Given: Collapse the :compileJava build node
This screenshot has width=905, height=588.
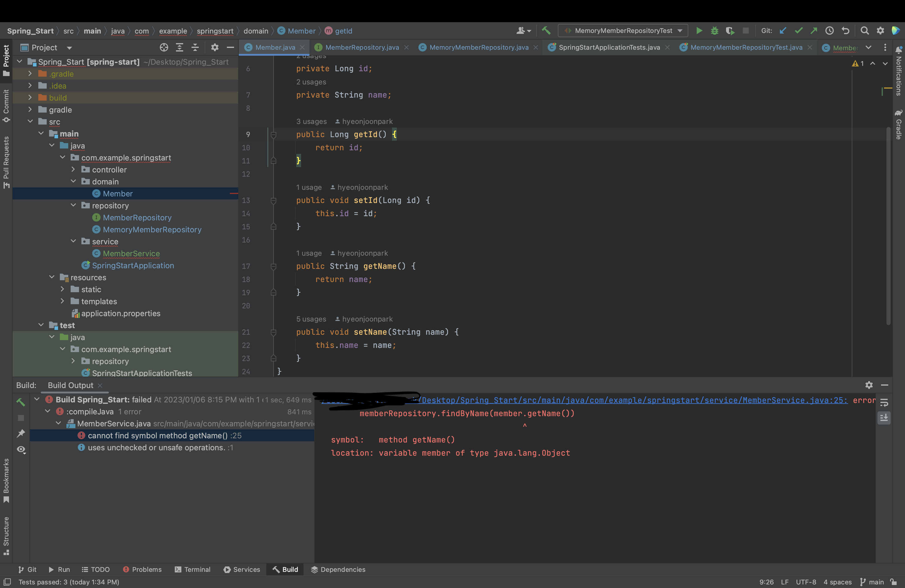Looking at the screenshot, I should [x=48, y=412].
